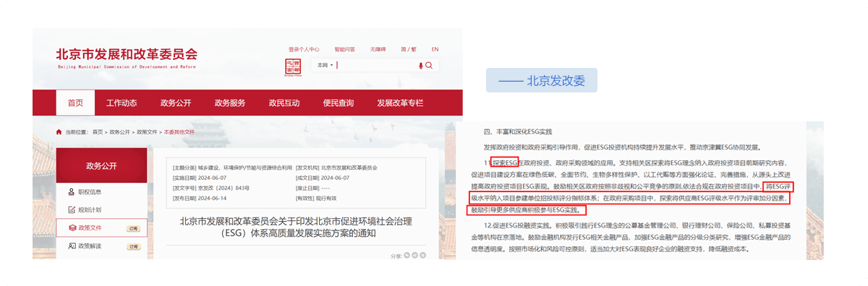Click the 北京发改委 label badge
The width and height of the screenshot is (868, 286).
(542, 81)
